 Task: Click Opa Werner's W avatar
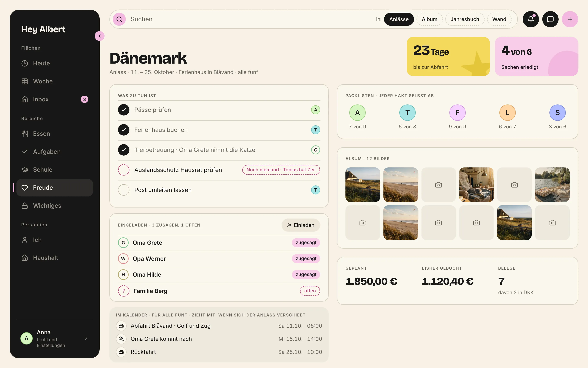pos(123,258)
